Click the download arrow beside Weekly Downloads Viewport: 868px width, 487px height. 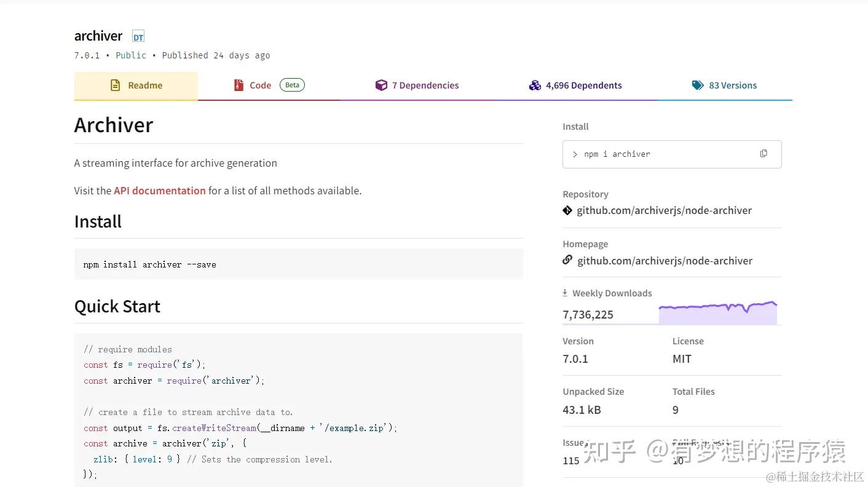coord(564,292)
